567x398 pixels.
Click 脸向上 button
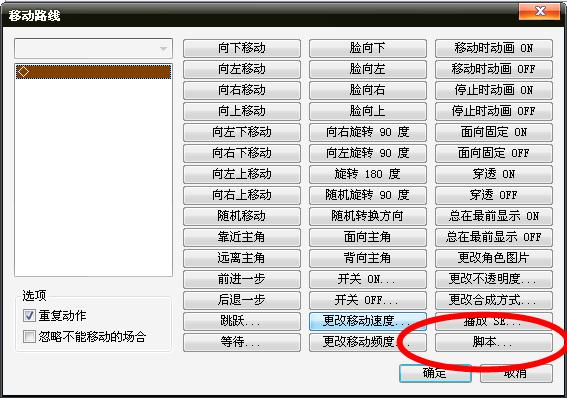coord(368,111)
